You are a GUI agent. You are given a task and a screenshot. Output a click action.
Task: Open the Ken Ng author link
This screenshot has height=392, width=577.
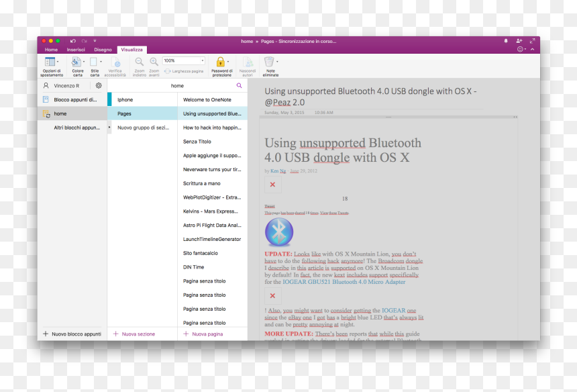click(x=278, y=170)
